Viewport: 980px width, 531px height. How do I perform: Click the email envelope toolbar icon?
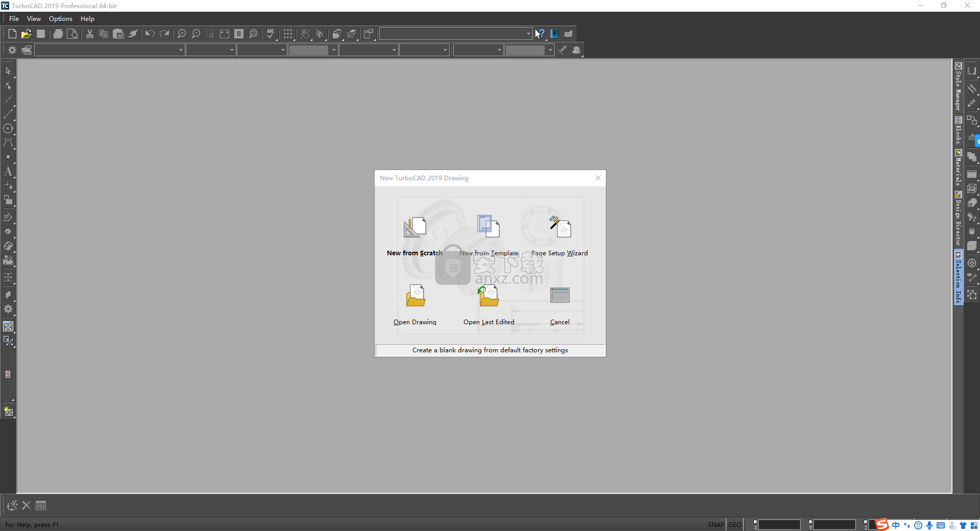pos(569,34)
